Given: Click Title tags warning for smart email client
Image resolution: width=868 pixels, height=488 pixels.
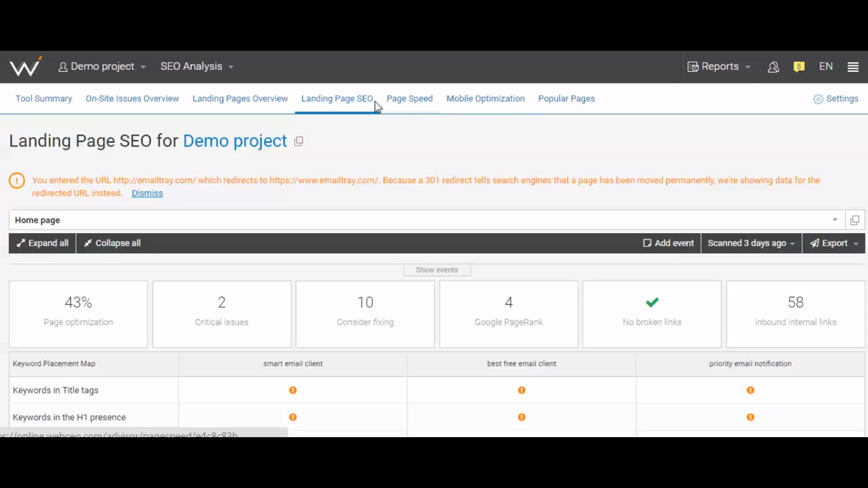Looking at the screenshot, I should [293, 390].
